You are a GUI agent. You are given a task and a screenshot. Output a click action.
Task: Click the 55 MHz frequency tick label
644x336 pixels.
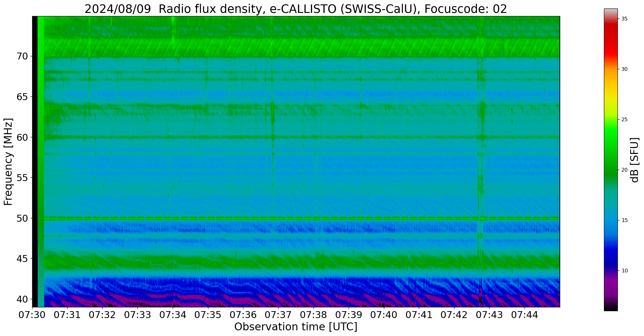coord(22,178)
